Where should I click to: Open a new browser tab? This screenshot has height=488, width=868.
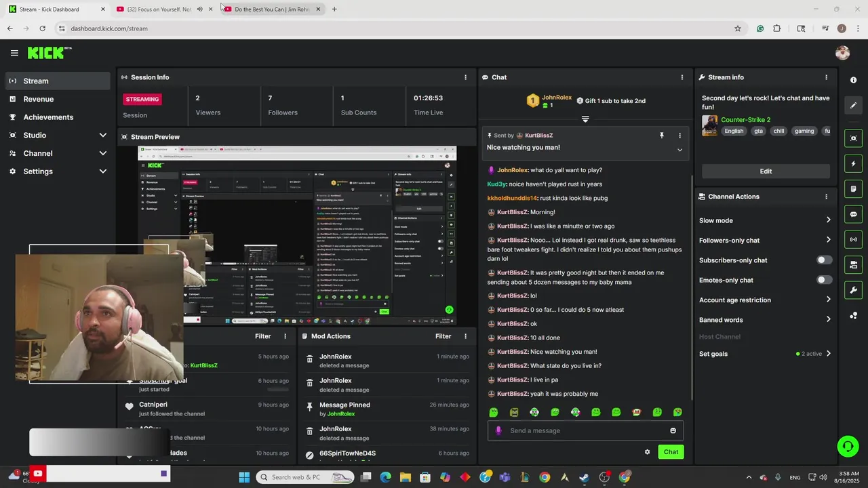[334, 9]
